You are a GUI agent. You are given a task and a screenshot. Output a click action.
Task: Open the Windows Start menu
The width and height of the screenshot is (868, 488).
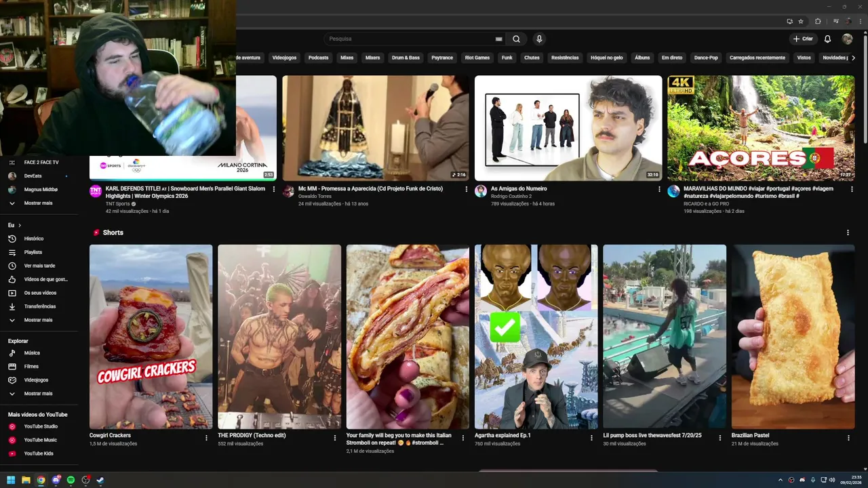(11, 480)
